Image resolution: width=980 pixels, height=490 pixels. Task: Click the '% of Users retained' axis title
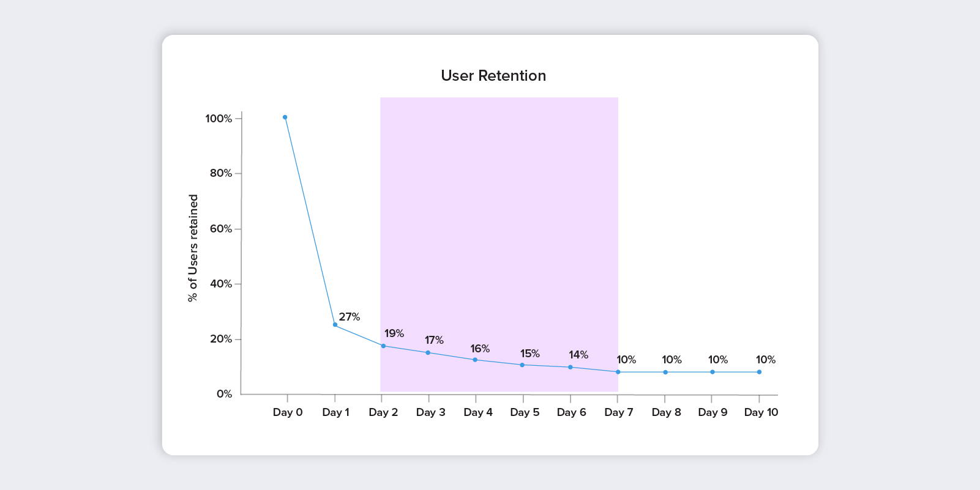(193, 248)
